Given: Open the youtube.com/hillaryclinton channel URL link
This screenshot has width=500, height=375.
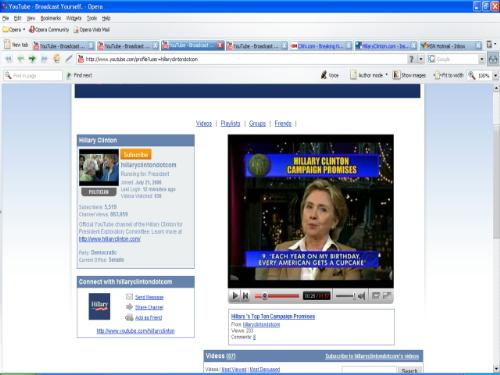Looking at the screenshot, I should 135,331.
